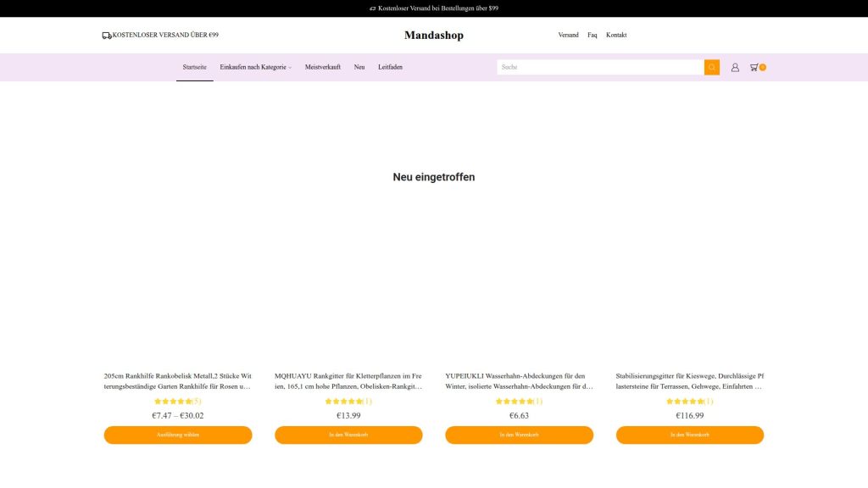Focus the Suche search field
The height and width of the screenshot is (488, 868).
(600, 67)
